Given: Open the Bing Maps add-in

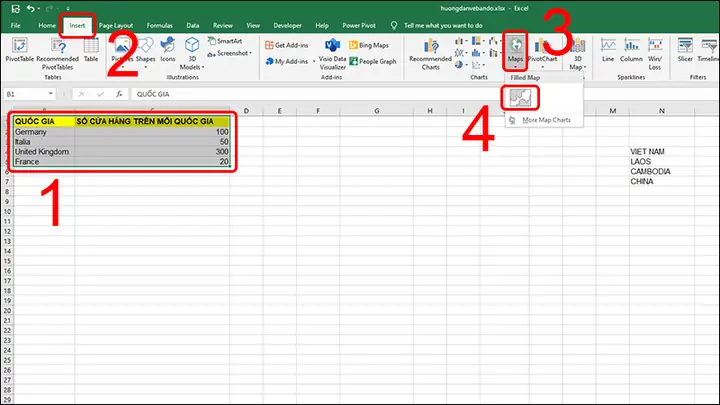Looking at the screenshot, I should [369, 45].
